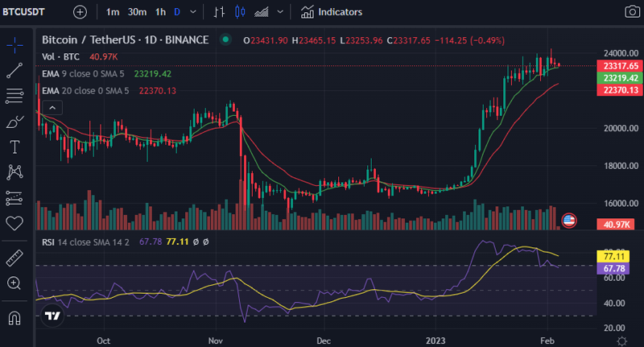Select the trend line drawing tool
Viewport: 644px width, 347px height.
(x=14, y=71)
